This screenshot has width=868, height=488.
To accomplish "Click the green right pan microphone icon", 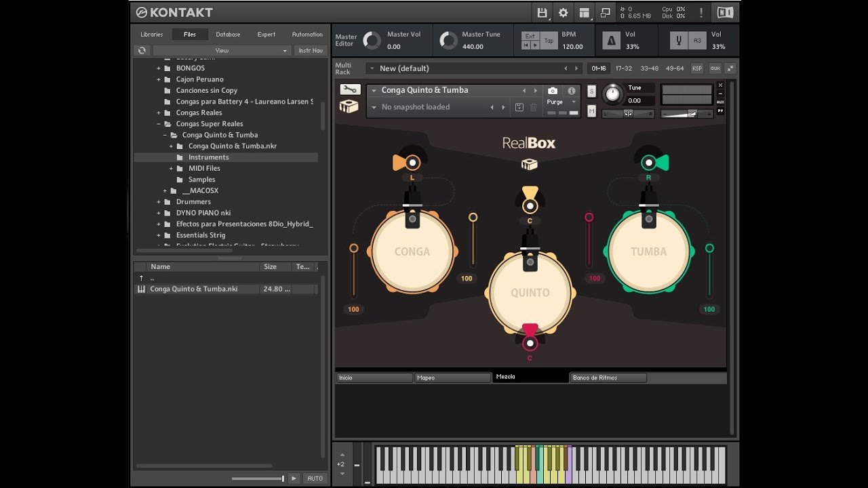I will [x=654, y=163].
